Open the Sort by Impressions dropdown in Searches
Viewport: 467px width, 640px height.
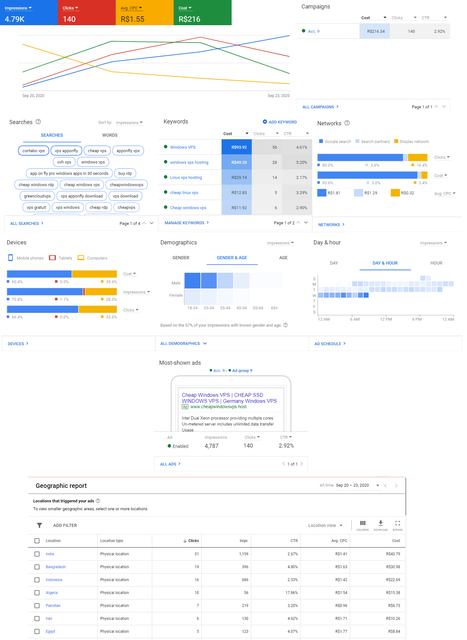[x=129, y=122]
